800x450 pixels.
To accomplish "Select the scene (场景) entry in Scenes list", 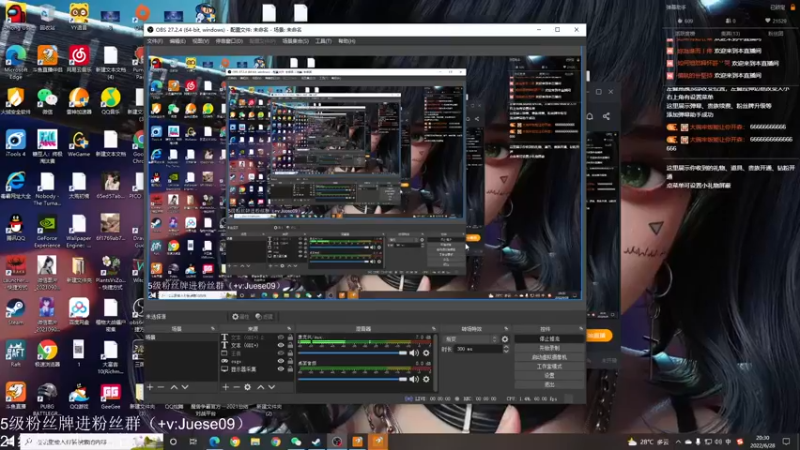I will pyautogui.click(x=182, y=338).
